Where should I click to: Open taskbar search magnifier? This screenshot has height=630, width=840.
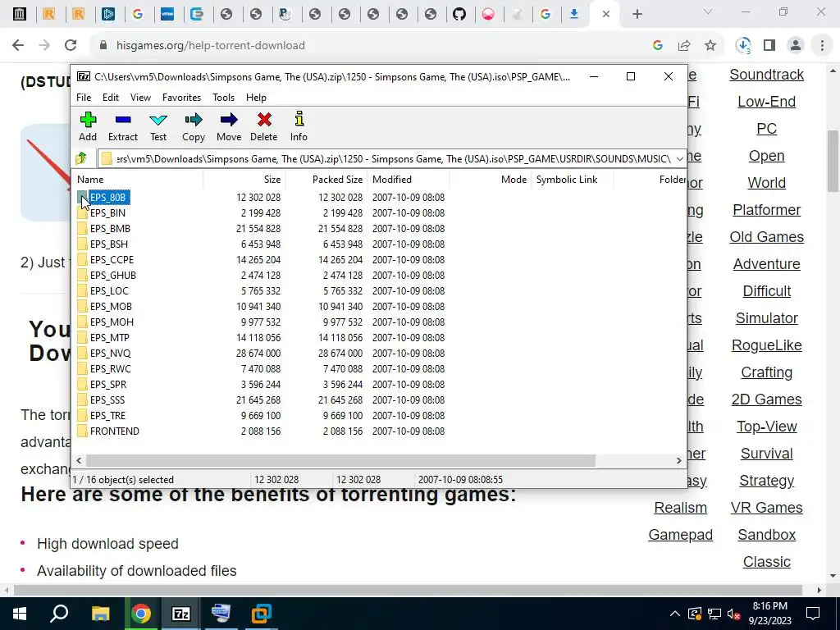coord(59,614)
